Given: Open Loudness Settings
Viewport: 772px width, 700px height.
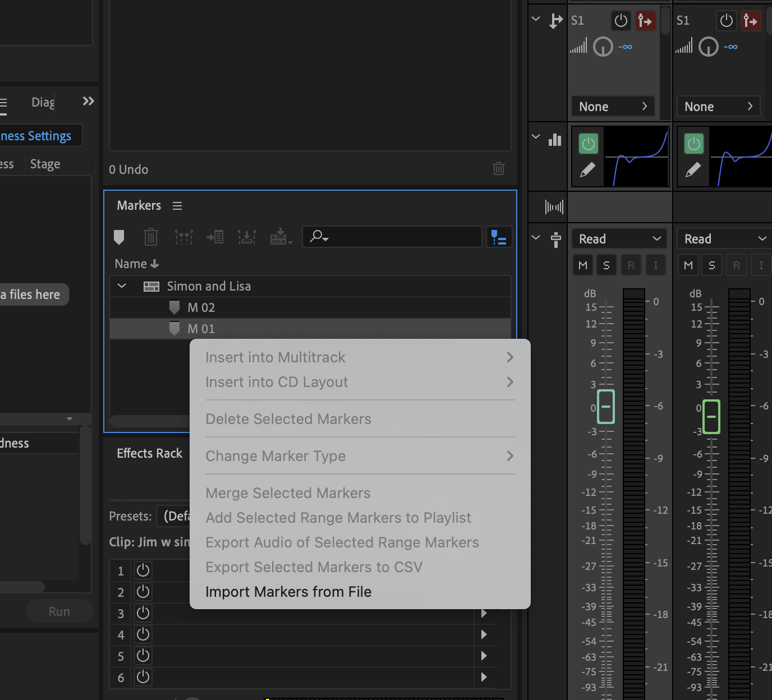Looking at the screenshot, I should click(x=35, y=135).
